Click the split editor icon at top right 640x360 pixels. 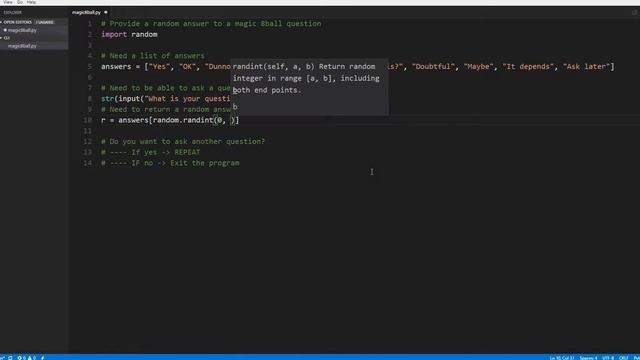634,12
